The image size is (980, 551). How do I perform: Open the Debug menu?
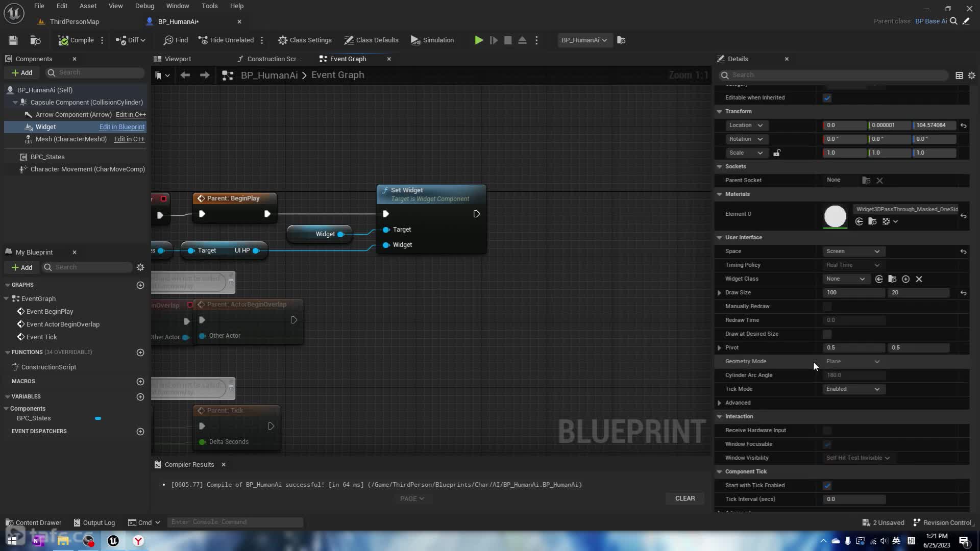pyautogui.click(x=144, y=6)
